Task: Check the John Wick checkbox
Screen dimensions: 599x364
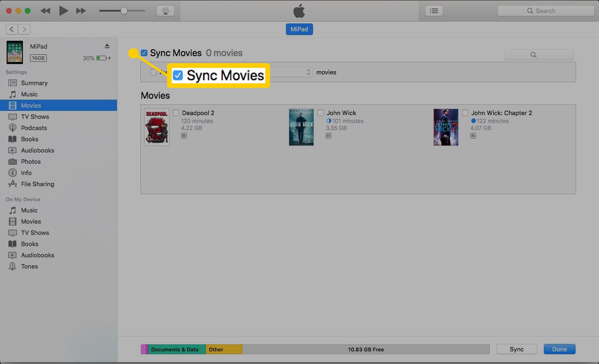Action: coord(321,113)
